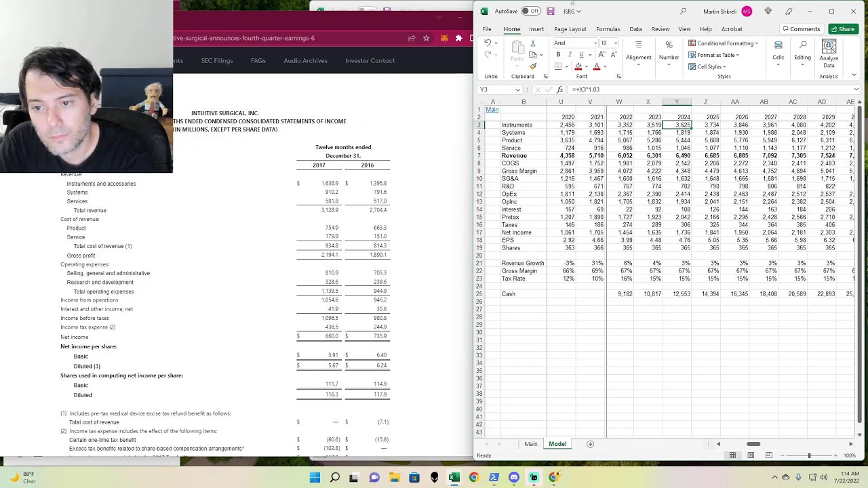Toggle the AutoSave switch in Excel
The width and height of the screenshot is (868, 488).
(530, 12)
